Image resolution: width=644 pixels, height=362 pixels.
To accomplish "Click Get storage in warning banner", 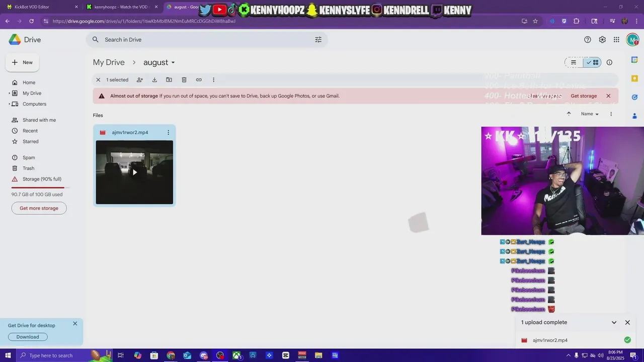I will click(584, 96).
